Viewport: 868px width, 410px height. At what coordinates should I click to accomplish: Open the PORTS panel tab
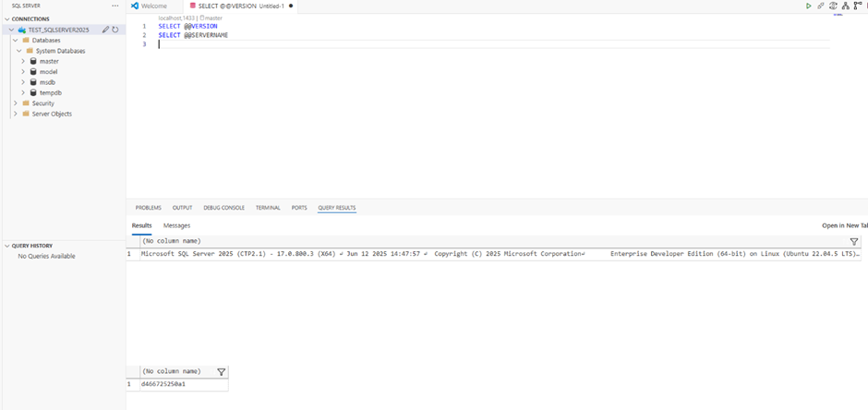[299, 208]
